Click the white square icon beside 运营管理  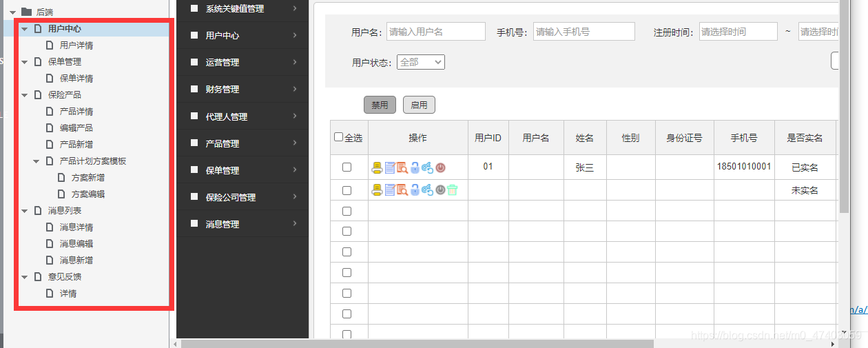click(194, 62)
